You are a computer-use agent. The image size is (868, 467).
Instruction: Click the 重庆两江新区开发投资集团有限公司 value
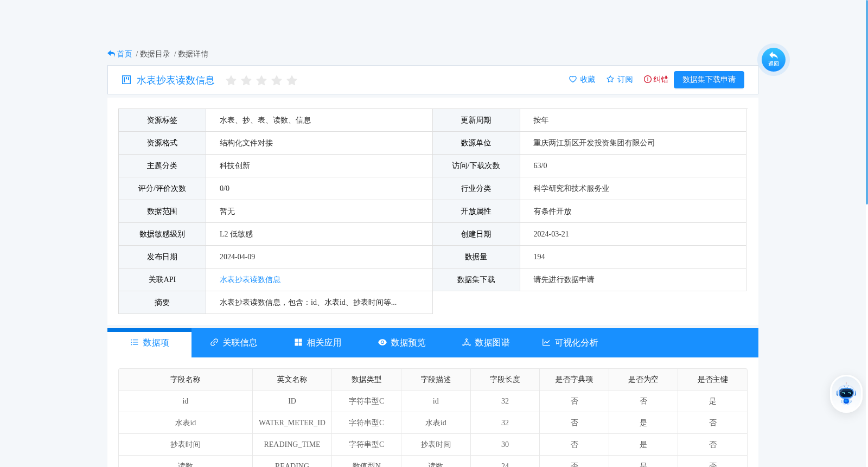pos(594,143)
